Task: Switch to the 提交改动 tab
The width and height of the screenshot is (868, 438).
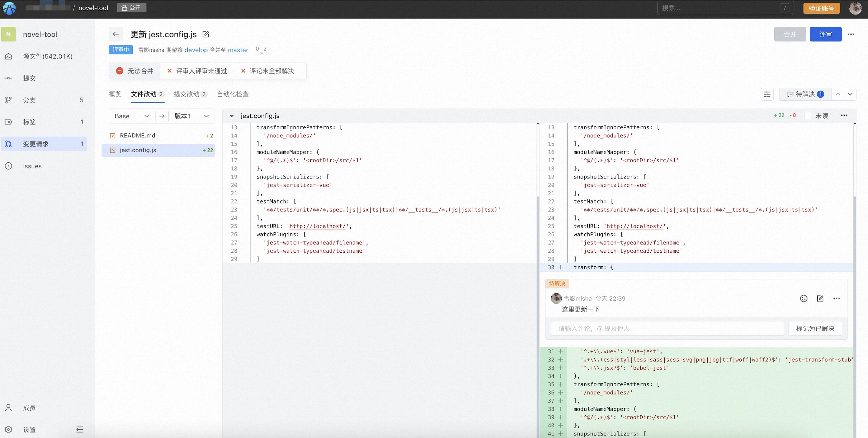Action: point(190,94)
